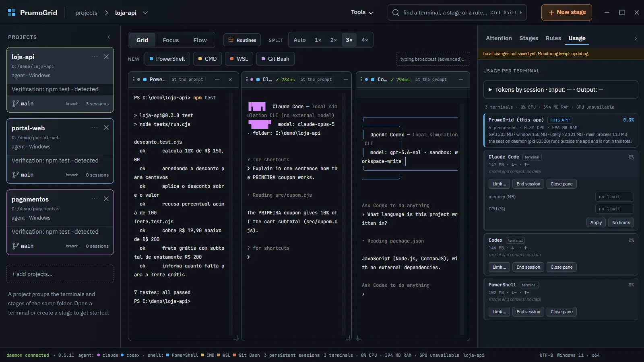644x362 pixels.
Task: Open the loja-api project options dots
Action: point(95,57)
